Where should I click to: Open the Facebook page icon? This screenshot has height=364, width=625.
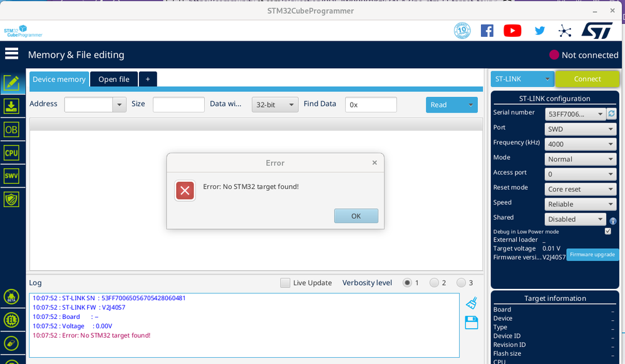click(487, 31)
